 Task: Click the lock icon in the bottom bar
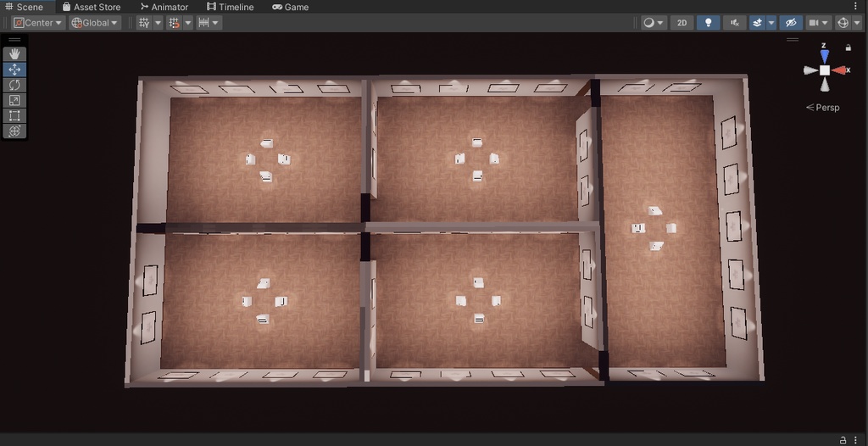pyautogui.click(x=843, y=440)
